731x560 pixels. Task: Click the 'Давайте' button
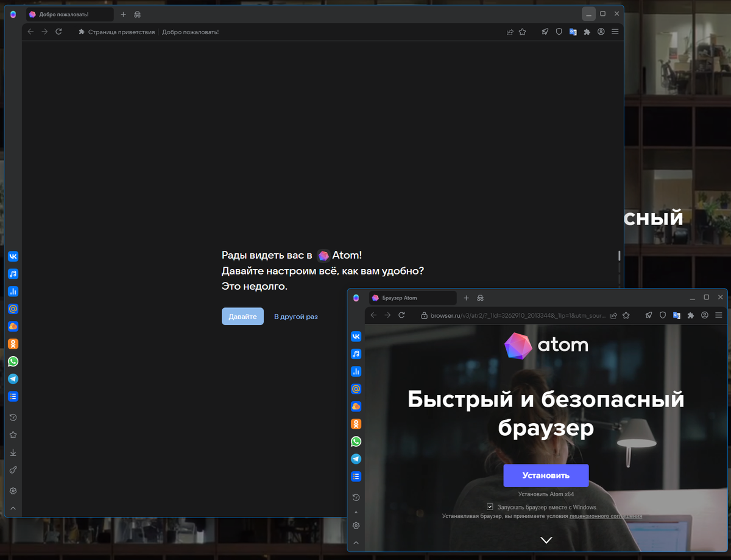coord(242,317)
